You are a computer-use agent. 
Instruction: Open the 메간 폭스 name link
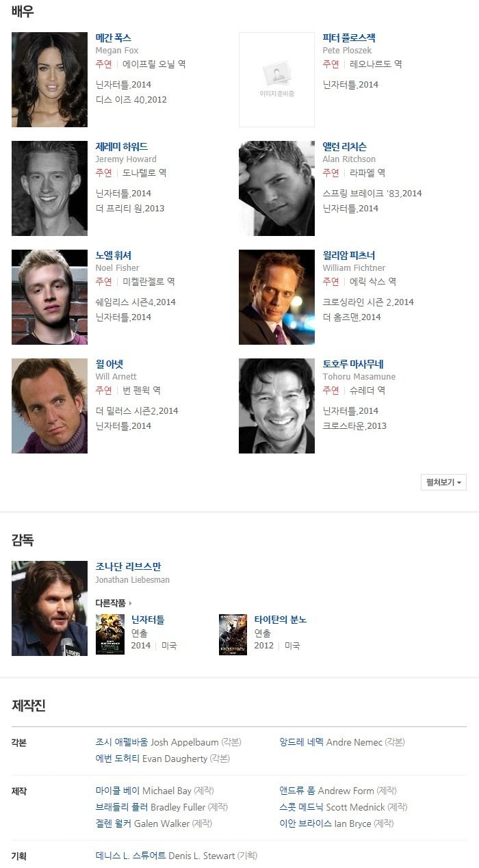tap(114, 38)
